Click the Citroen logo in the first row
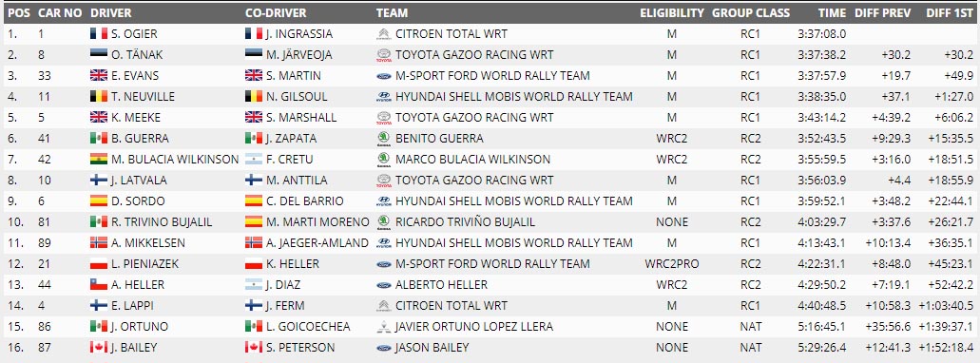 coord(384,34)
